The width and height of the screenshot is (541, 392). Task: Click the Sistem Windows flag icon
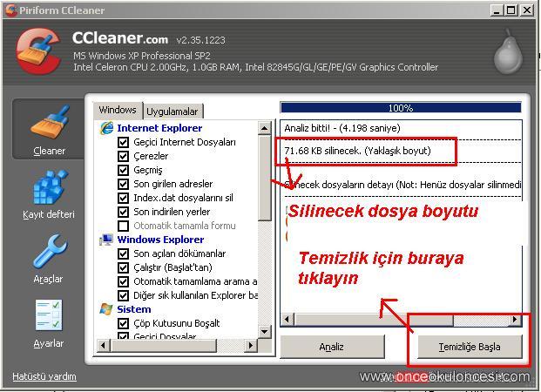click(x=107, y=309)
